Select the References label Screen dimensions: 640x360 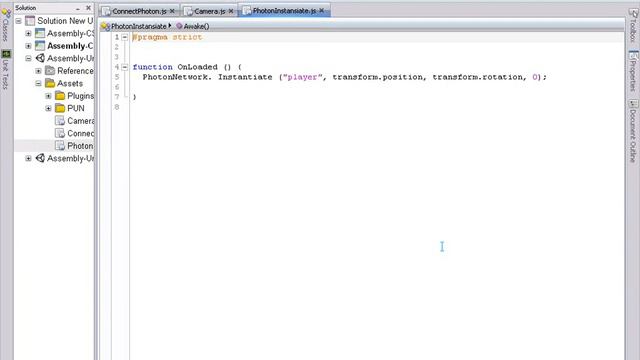tap(75, 71)
